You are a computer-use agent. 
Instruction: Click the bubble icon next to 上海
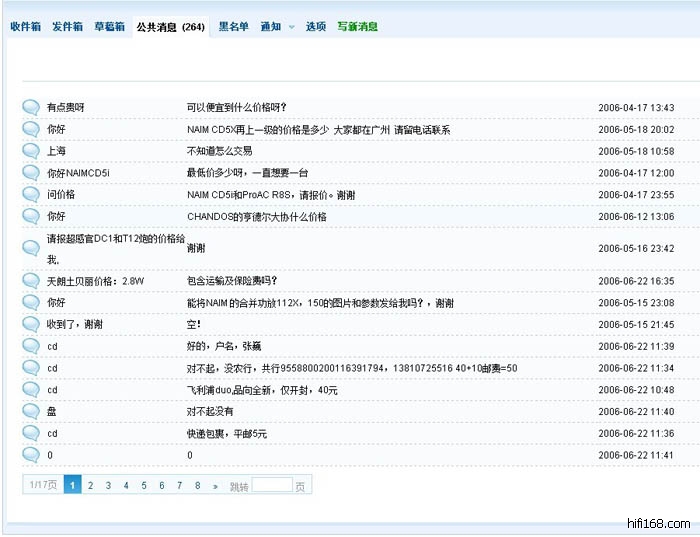(x=31, y=151)
